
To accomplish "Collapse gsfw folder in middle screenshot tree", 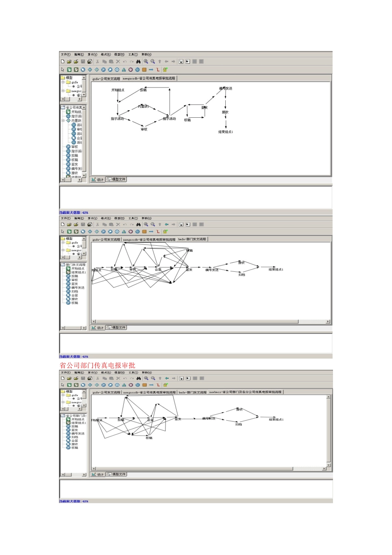I will pos(63,243).
